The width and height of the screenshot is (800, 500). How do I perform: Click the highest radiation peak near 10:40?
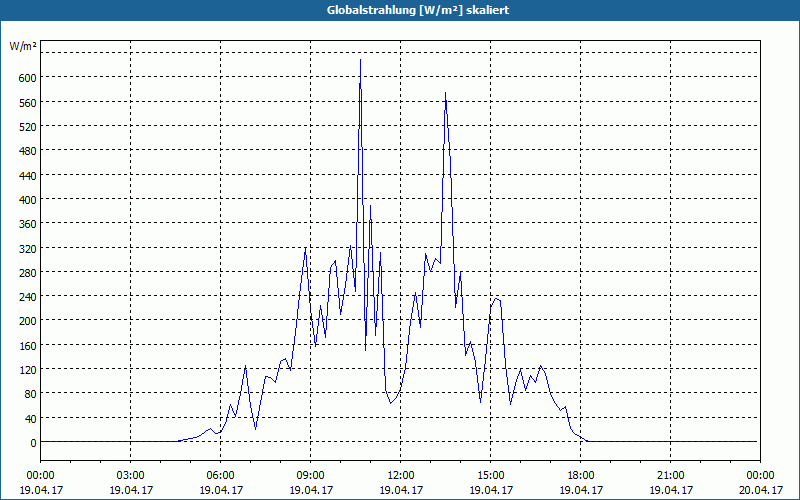(x=360, y=60)
